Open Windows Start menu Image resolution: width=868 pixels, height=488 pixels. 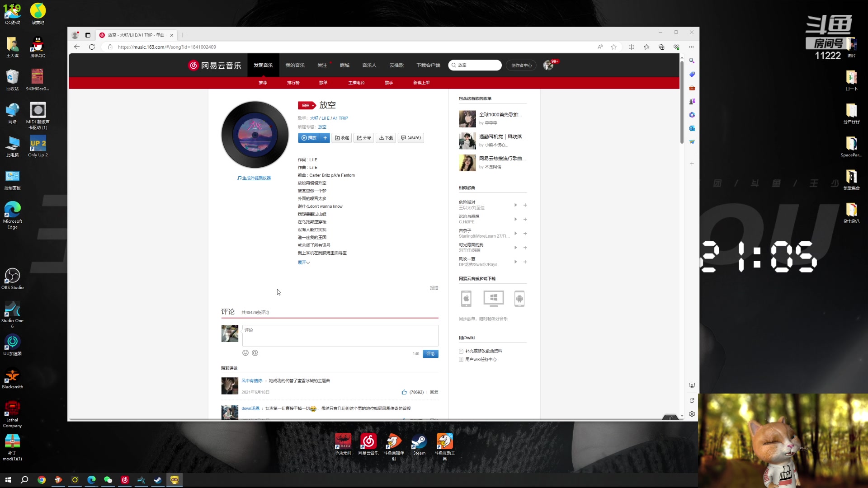(8, 480)
